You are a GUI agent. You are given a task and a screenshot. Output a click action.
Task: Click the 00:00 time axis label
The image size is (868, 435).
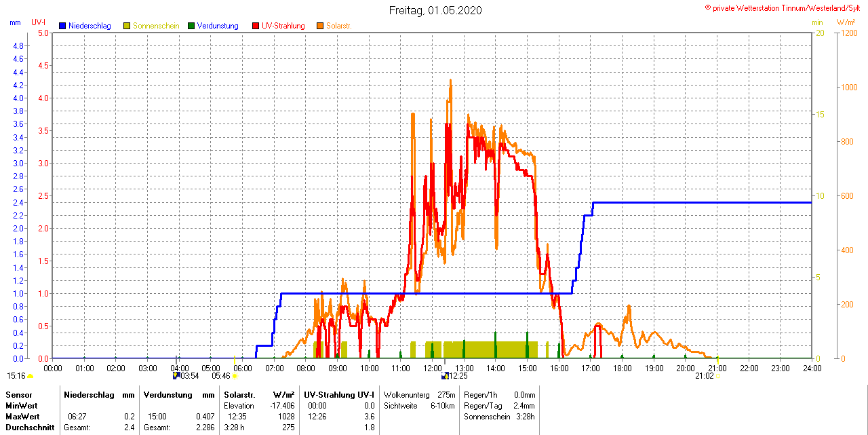tap(53, 368)
